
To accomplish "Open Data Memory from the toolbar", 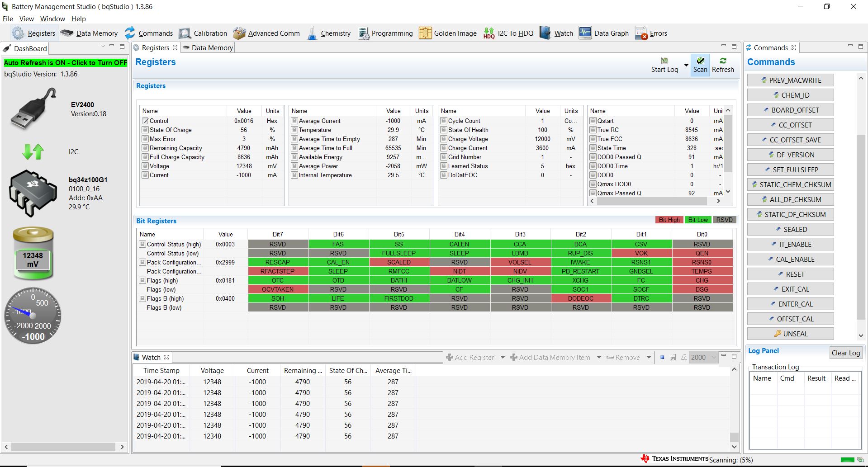I will (x=89, y=33).
